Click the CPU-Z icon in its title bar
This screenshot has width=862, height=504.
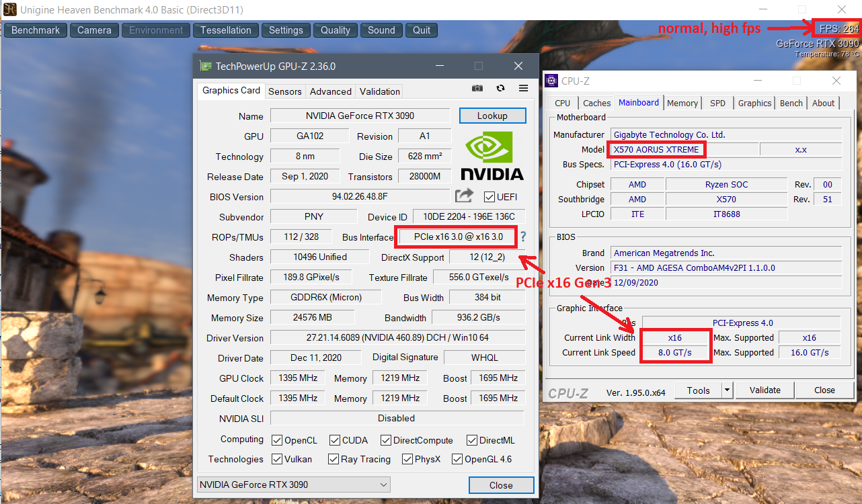click(x=551, y=81)
